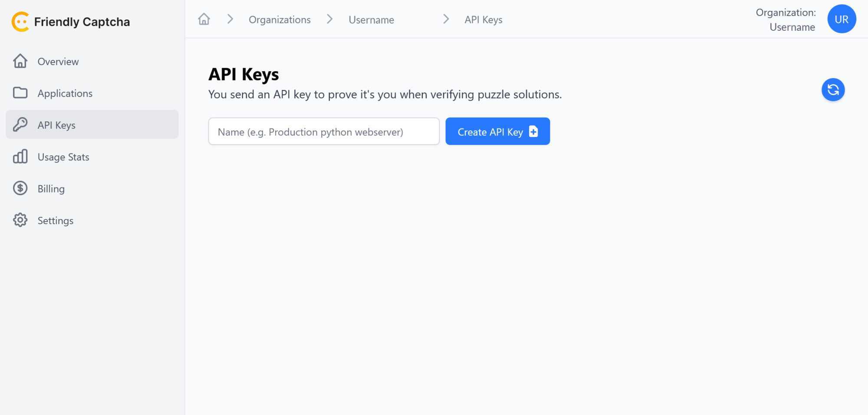Open the UR user avatar menu
868x415 pixels.
point(842,19)
